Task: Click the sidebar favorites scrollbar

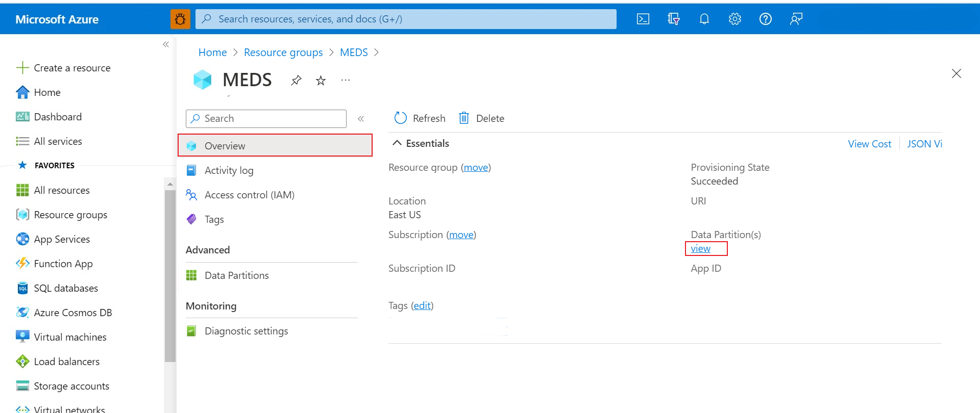Action: (170, 275)
